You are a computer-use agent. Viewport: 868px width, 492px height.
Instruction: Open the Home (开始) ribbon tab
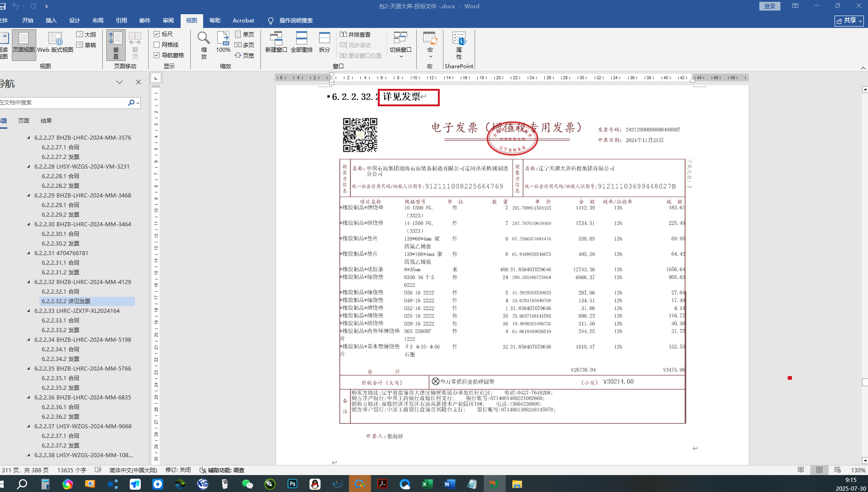pyautogui.click(x=28, y=21)
